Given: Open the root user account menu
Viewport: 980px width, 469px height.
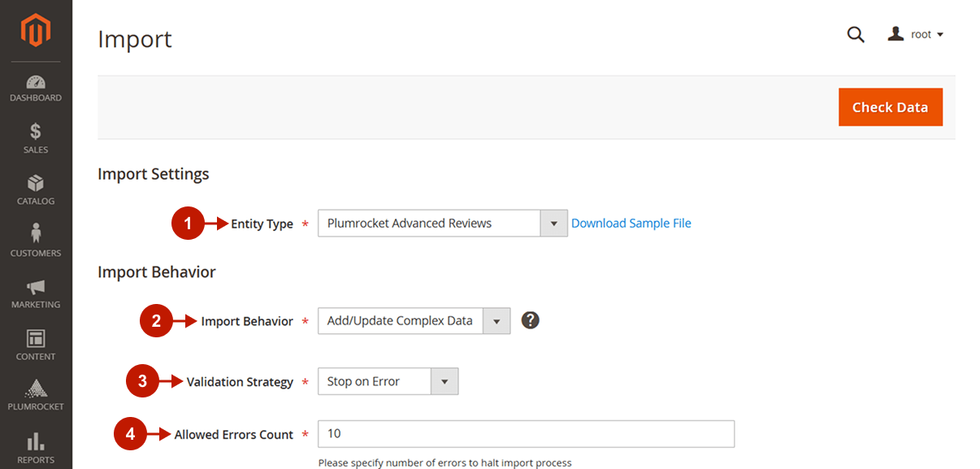Looking at the screenshot, I should (916, 35).
